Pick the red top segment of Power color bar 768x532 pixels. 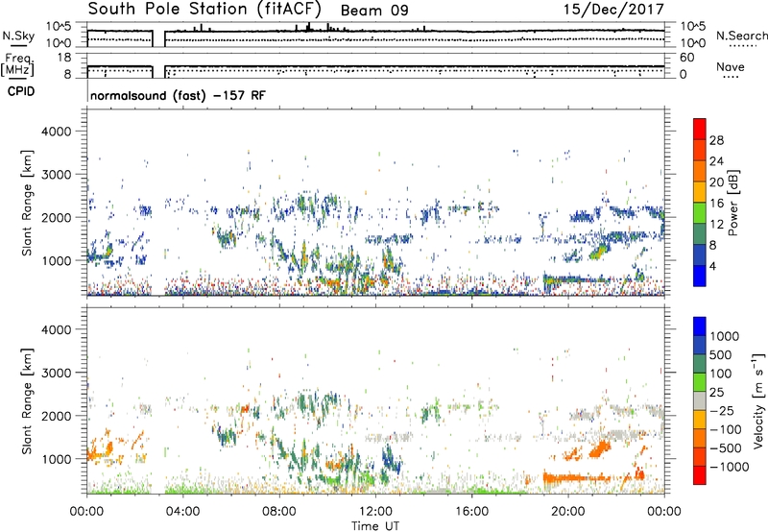pos(700,129)
